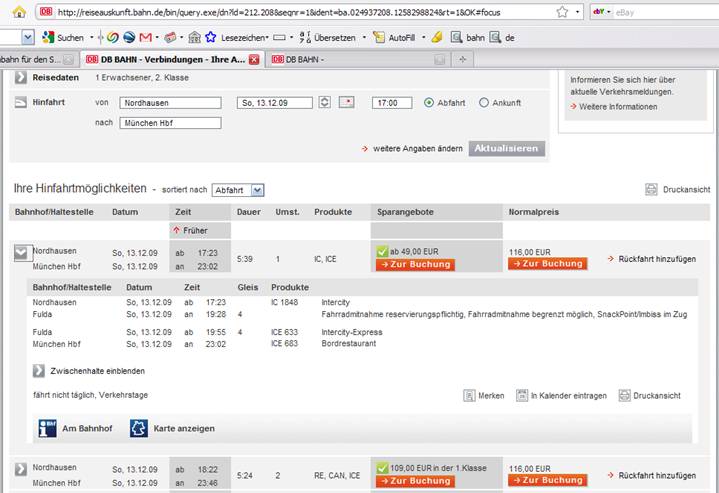Expand Zwischenhalte einblenden
This screenshot has width=719, height=493.
click(x=39, y=370)
